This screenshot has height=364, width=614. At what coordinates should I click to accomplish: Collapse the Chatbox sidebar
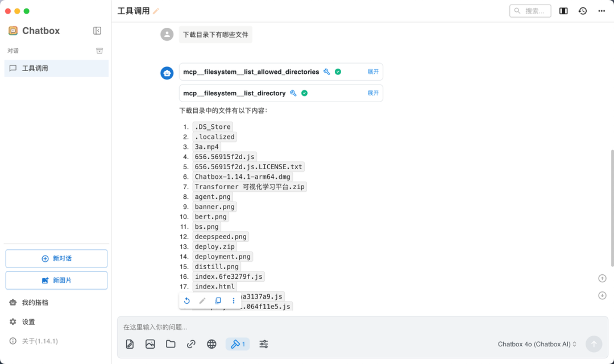97,31
